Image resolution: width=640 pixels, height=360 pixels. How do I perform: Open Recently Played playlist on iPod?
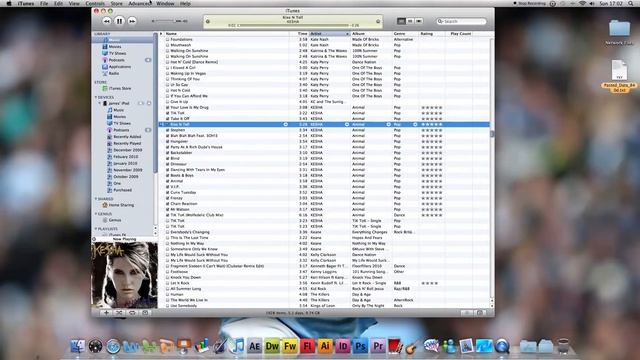tap(127, 143)
